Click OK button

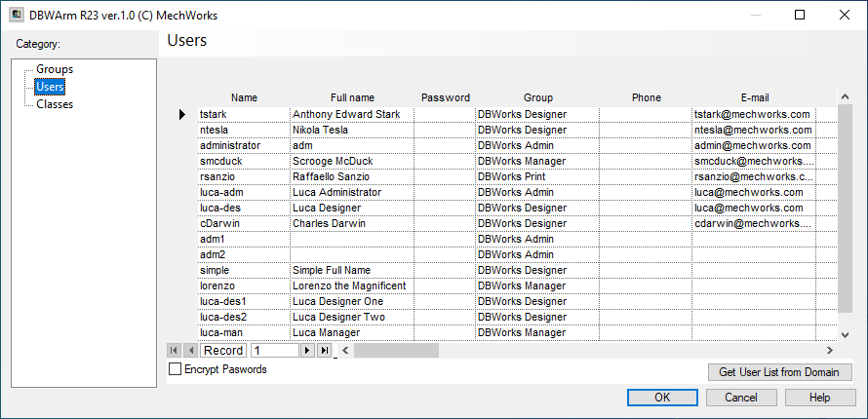662,398
